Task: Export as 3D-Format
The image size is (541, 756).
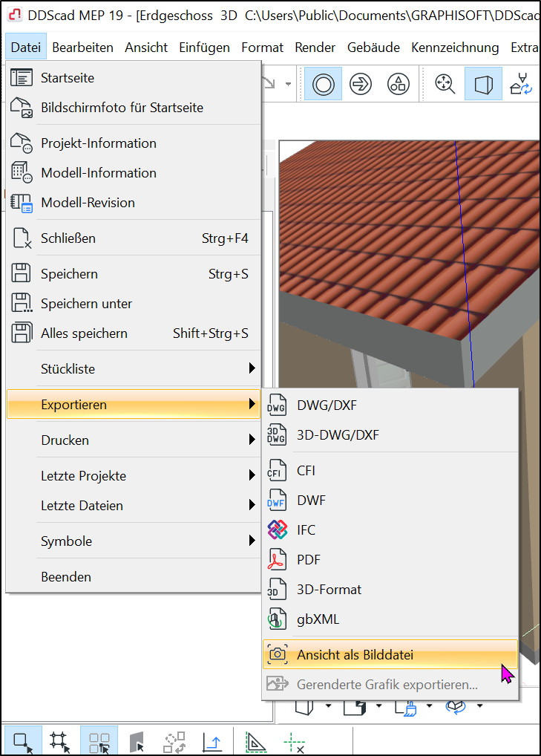Action: (390, 590)
